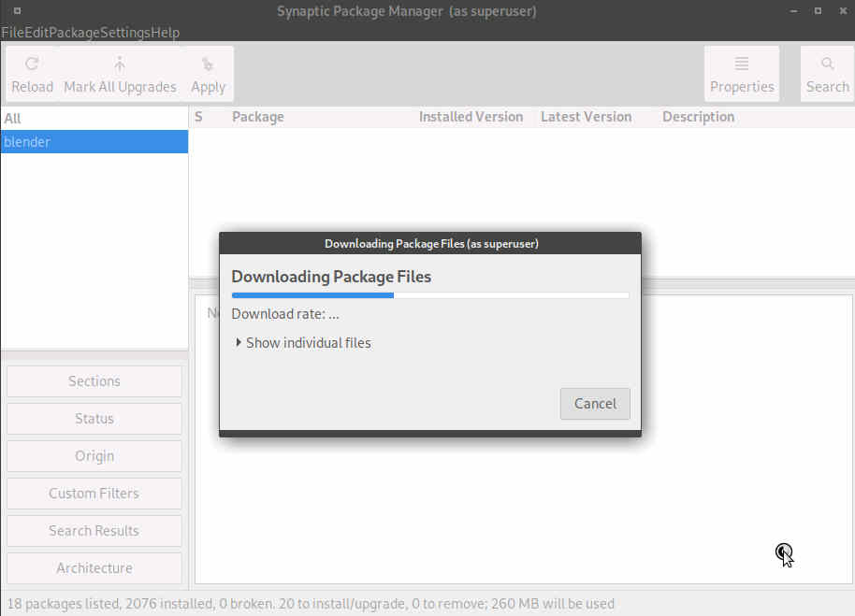This screenshot has width=855, height=616.
Task: Sort by Latest Version column header
Action: (587, 117)
